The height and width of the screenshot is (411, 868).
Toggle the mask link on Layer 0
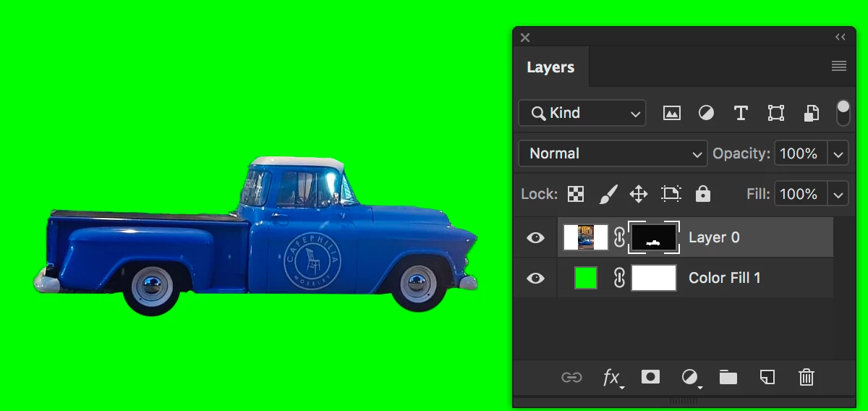(x=619, y=237)
